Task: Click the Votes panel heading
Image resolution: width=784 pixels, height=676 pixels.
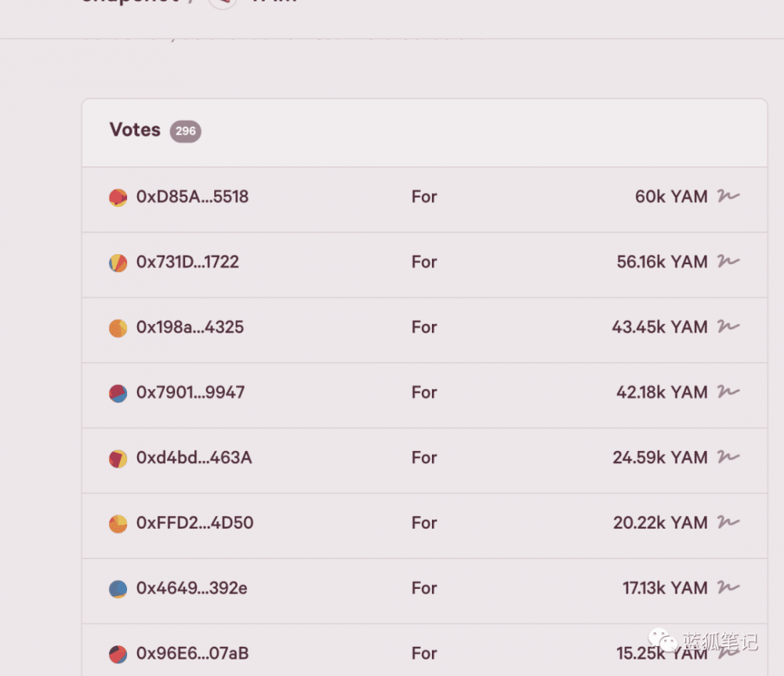Action: click(x=135, y=130)
